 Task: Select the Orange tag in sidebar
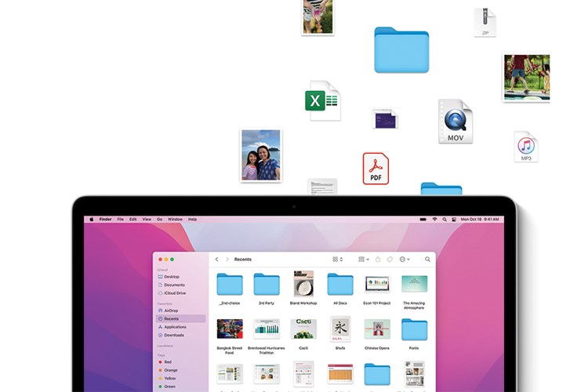pos(170,370)
